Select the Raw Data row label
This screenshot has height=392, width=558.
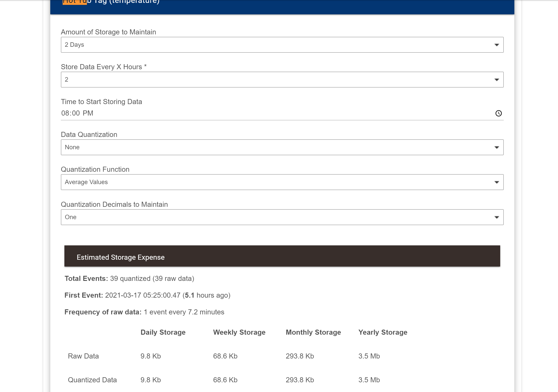[x=83, y=356]
